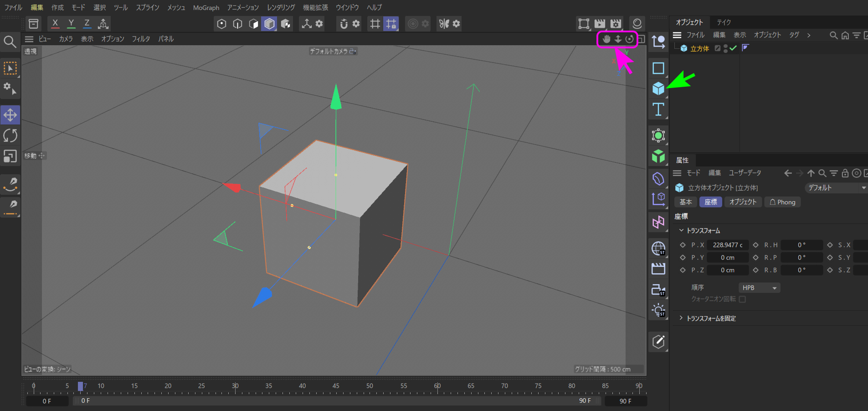Click the viewport orbit rotate icon
Viewport: 868px width, 411px height.
pyautogui.click(x=629, y=39)
